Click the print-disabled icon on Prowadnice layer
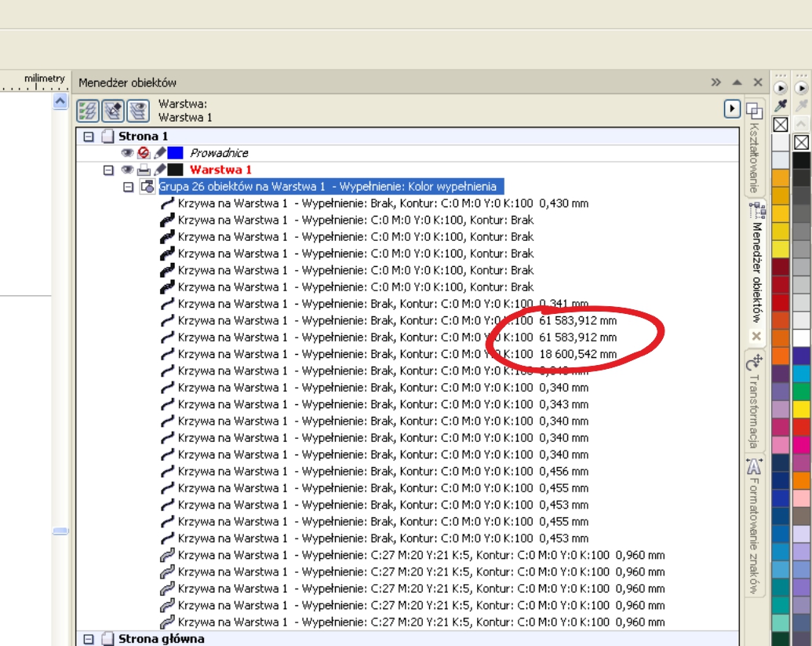Viewport: 812px width, 646px height. click(144, 153)
